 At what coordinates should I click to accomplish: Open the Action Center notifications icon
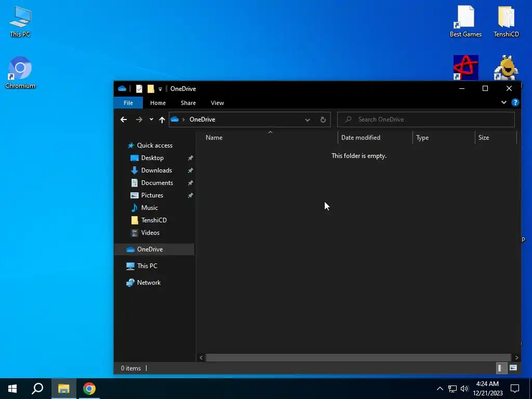coord(515,389)
